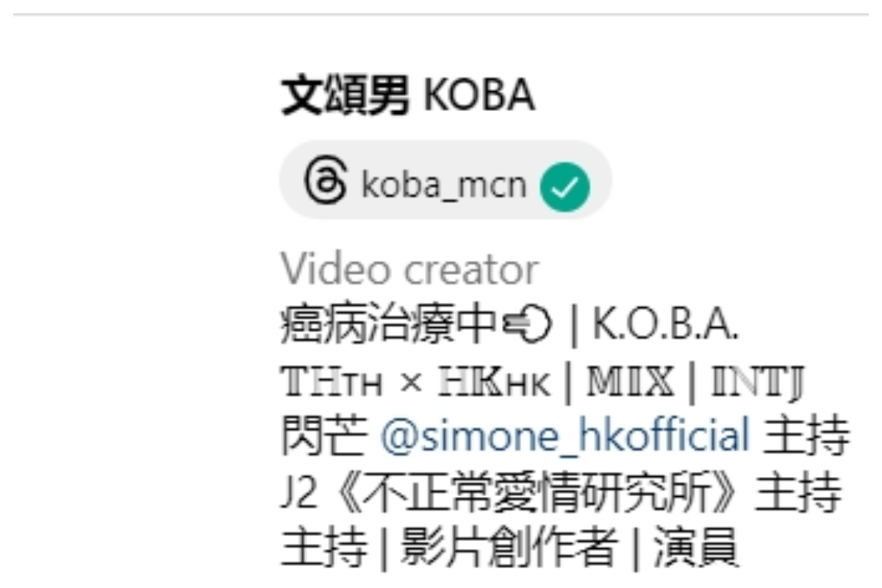882x588 pixels.
Task: Click 主持 after the @simone_hkofficial mention
Action: tap(806, 437)
